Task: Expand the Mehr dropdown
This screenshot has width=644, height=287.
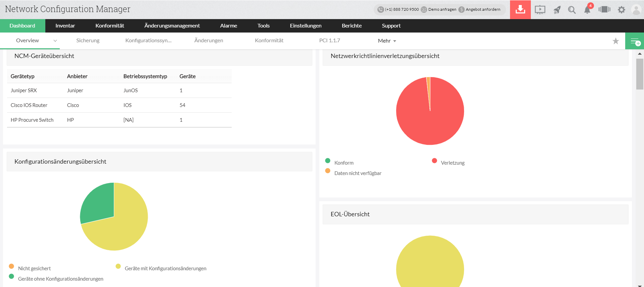Action: [387, 41]
